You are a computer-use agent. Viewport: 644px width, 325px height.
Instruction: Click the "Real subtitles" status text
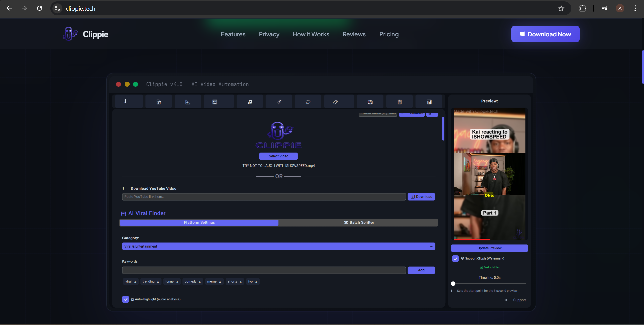[492, 267]
